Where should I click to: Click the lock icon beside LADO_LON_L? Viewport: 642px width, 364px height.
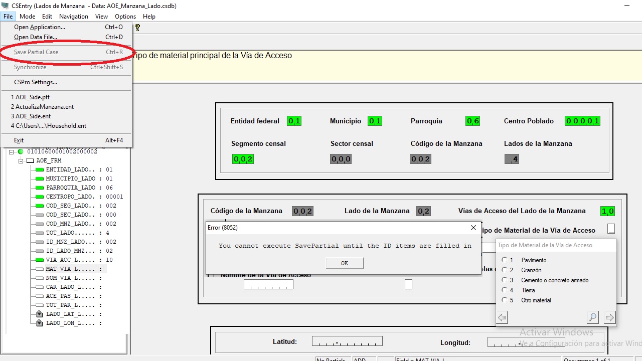click(39, 323)
